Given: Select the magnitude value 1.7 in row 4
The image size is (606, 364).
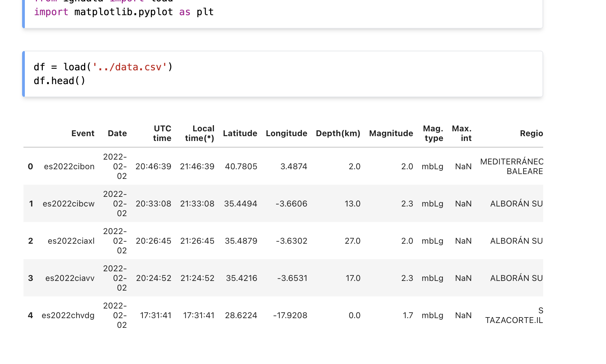Looking at the screenshot, I should 408,315.
